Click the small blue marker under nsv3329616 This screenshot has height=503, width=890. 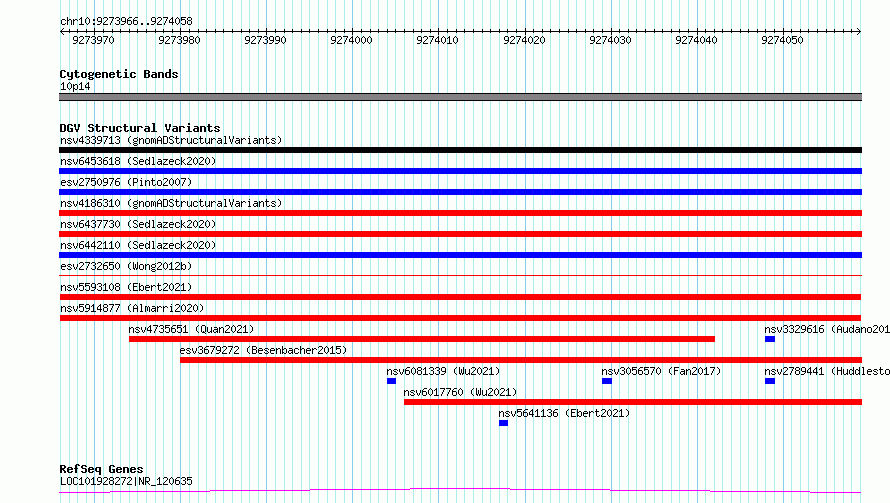click(770, 339)
